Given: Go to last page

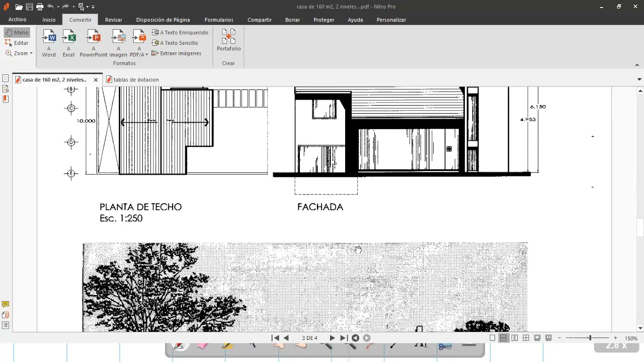Looking at the screenshot, I should click(344, 338).
